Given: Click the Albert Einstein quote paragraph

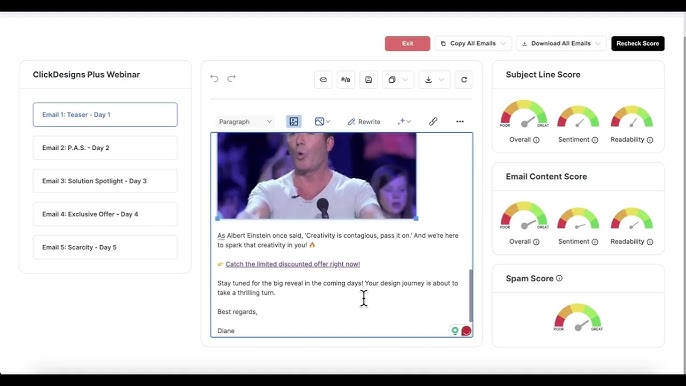Looking at the screenshot, I should [x=338, y=240].
